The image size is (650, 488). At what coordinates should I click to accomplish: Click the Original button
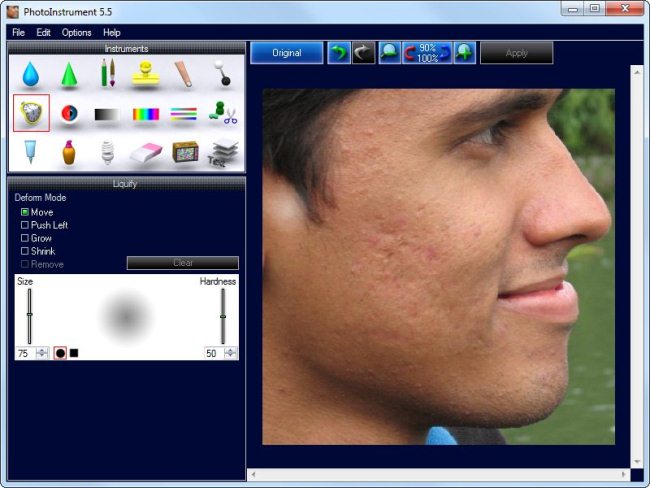coord(286,53)
